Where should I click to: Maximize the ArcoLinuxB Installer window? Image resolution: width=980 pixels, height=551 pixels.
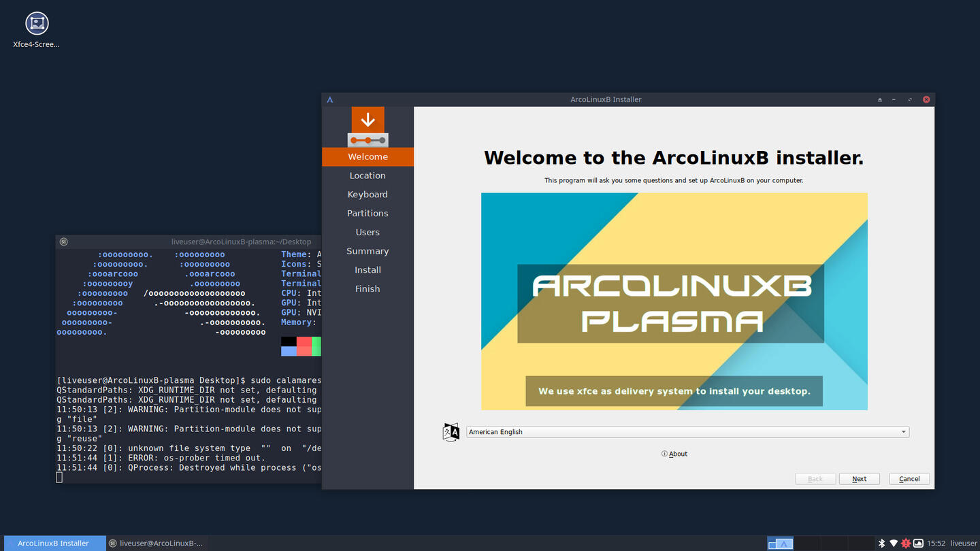click(x=910, y=99)
